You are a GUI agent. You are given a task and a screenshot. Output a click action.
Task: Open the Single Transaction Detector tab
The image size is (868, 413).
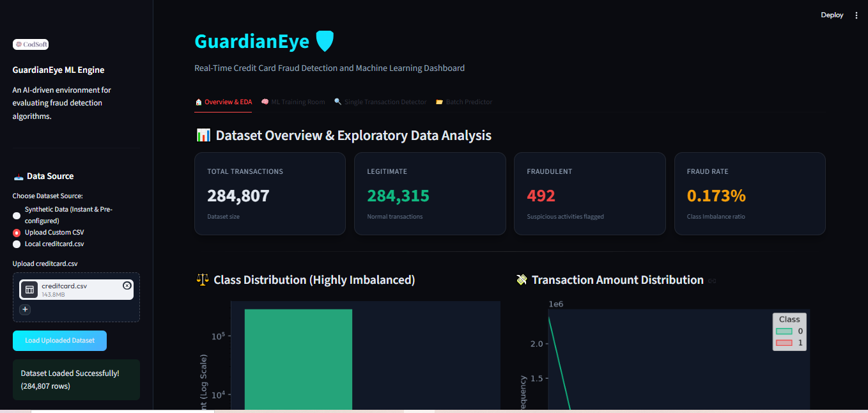(x=380, y=102)
